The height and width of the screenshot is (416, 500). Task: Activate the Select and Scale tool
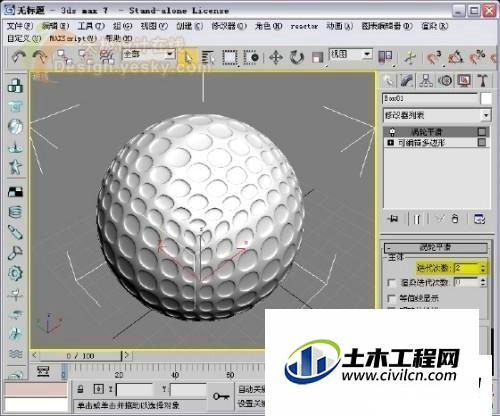pyautogui.click(x=318, y=58)
